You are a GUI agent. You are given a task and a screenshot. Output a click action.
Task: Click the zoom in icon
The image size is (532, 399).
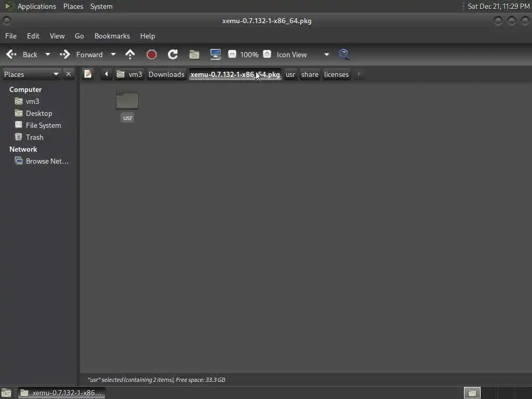coord(268,54)
